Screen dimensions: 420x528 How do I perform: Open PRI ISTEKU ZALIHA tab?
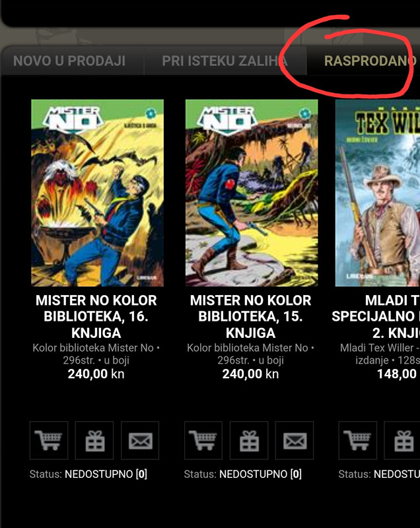pos(225,61)
